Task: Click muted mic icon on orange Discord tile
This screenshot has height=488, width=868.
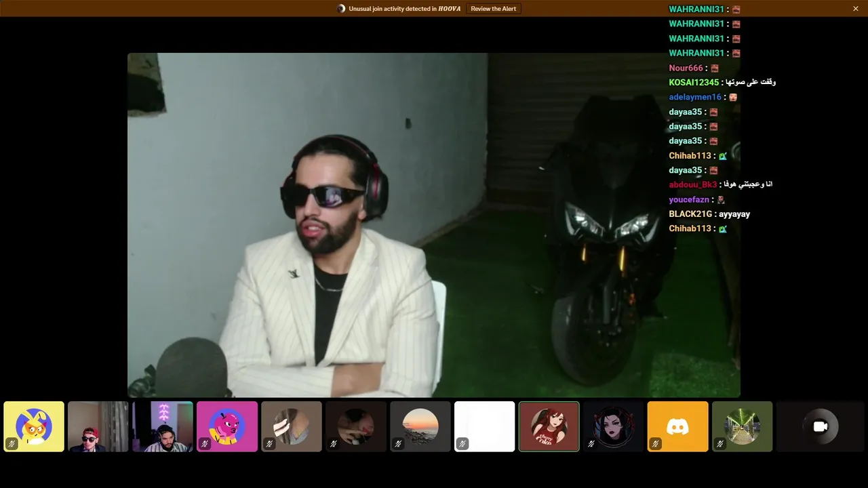Action: [656, 444]
